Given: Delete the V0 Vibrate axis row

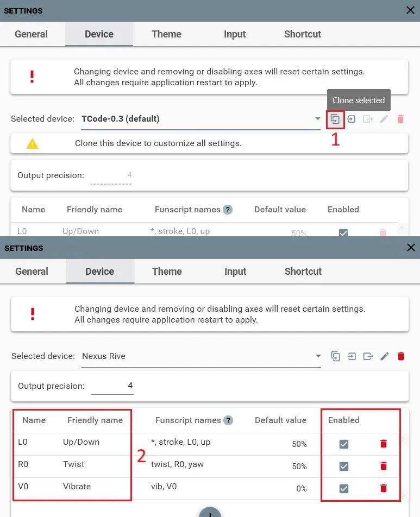Looking at the screenshot, I should point(384,488).
